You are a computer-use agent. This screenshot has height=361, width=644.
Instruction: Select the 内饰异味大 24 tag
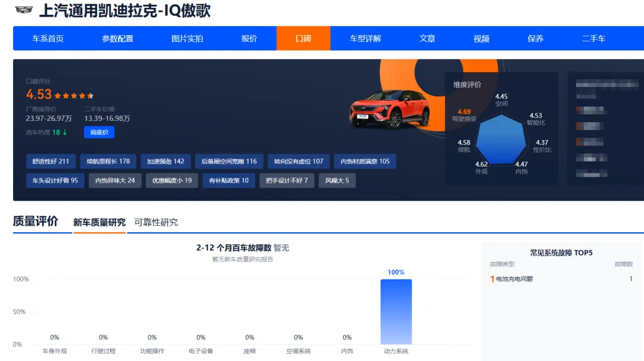coord(115,181)
